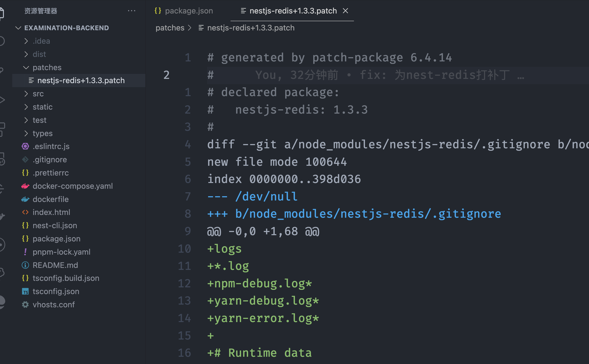Click the exclamation icon beside pnpm-lock.yaml

[x=25, y=252]
